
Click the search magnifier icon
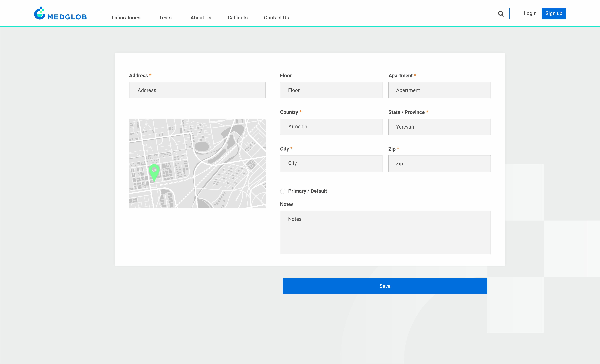click(x=501, y=14)
